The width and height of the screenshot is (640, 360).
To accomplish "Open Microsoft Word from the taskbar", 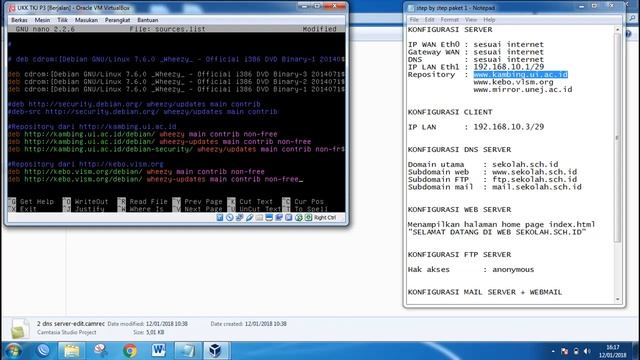I will [158, 351].
